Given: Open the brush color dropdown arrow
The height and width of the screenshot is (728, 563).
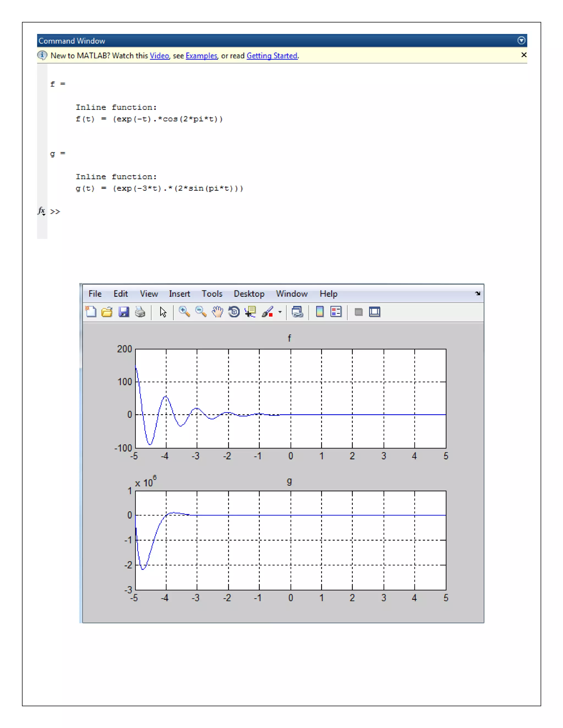Looking at the screenshot, I should pyautogui.click(x=280, y=312).
